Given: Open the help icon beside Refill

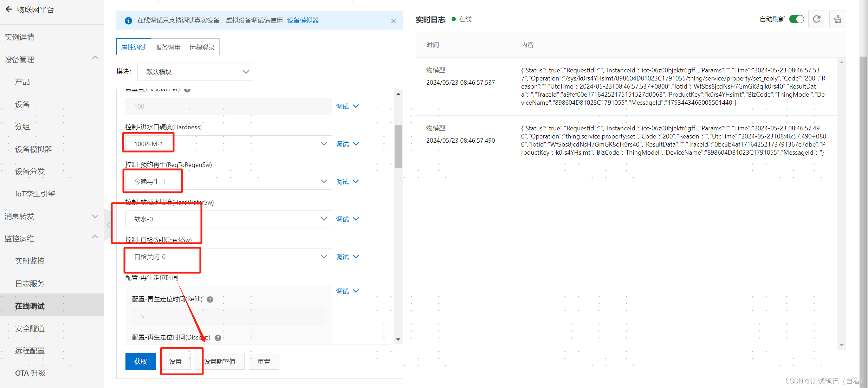Looking at the screenshot, I should tap(210, 299).
